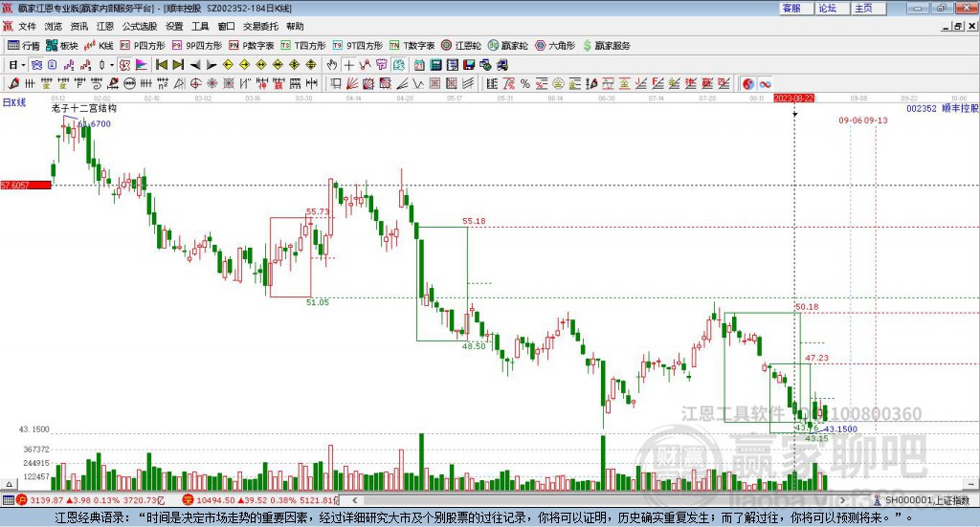Open the 江恩轮 Gann wheel
This screenshot has width=980, height=527.
coord(461,46)
